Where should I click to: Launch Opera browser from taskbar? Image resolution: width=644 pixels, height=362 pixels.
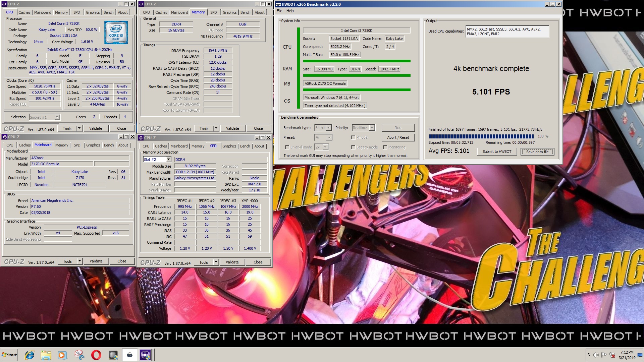click(96, 355)
